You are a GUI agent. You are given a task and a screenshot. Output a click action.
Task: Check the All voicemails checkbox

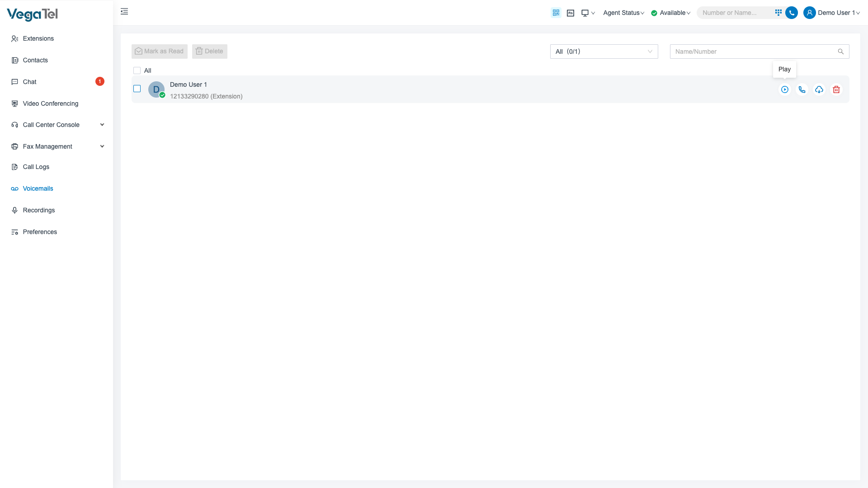point(137,70)
